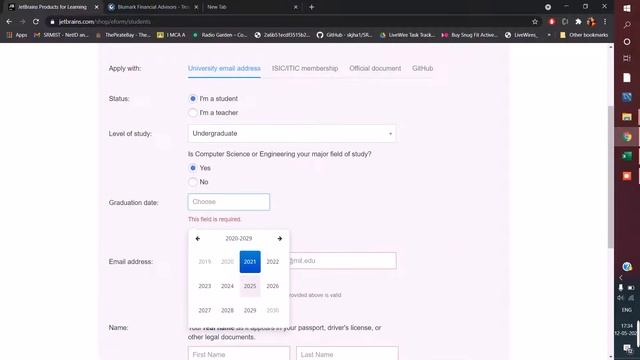
Task: Open the Other bookmarks folder
Action: (584, 35)
